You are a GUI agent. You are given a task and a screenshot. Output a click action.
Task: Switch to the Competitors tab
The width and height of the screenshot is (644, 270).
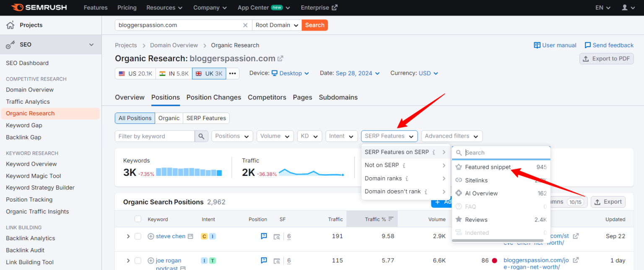pyautogui.click(x=267, y=97)
